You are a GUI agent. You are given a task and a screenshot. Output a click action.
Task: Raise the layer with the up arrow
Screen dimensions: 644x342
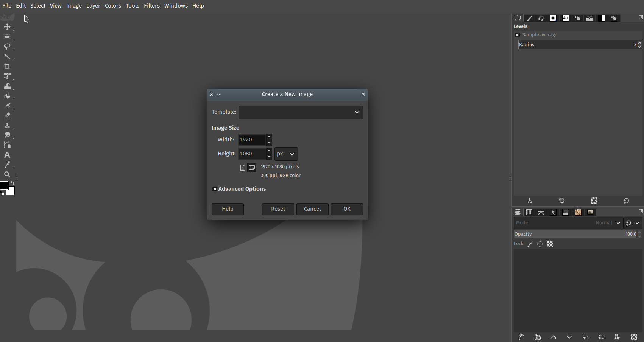[x=554, y=337]
